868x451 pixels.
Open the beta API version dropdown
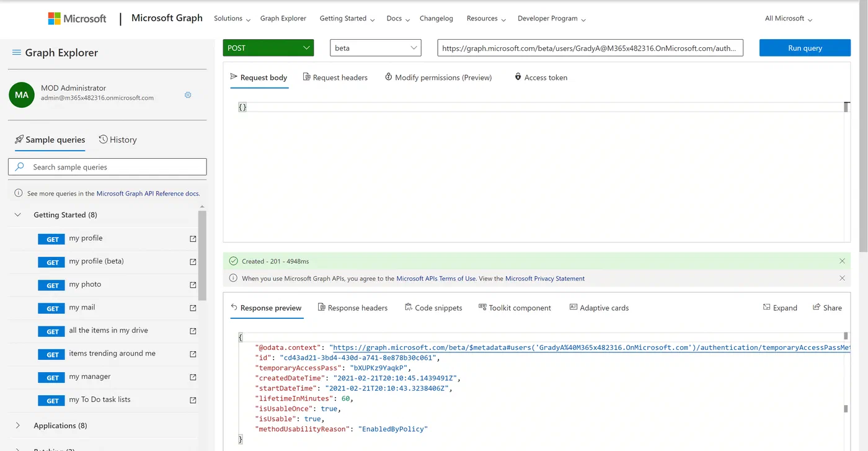(x=376, y=48)
